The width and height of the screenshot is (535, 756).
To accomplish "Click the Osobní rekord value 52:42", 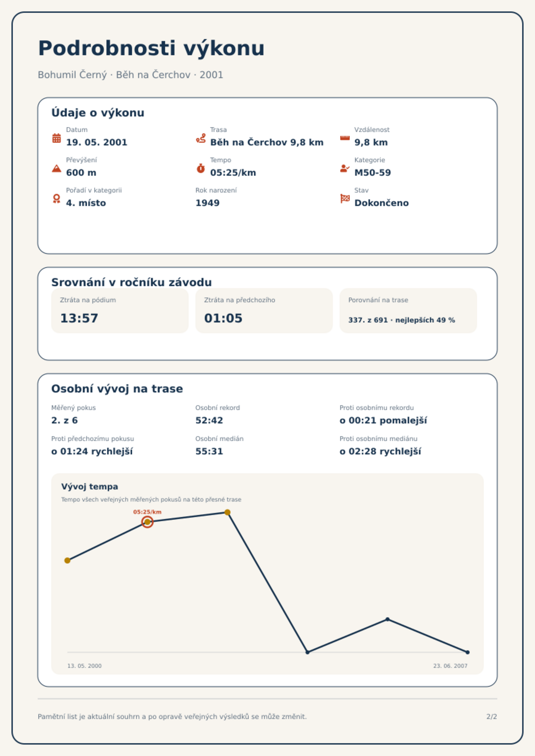I will point(209,420).
